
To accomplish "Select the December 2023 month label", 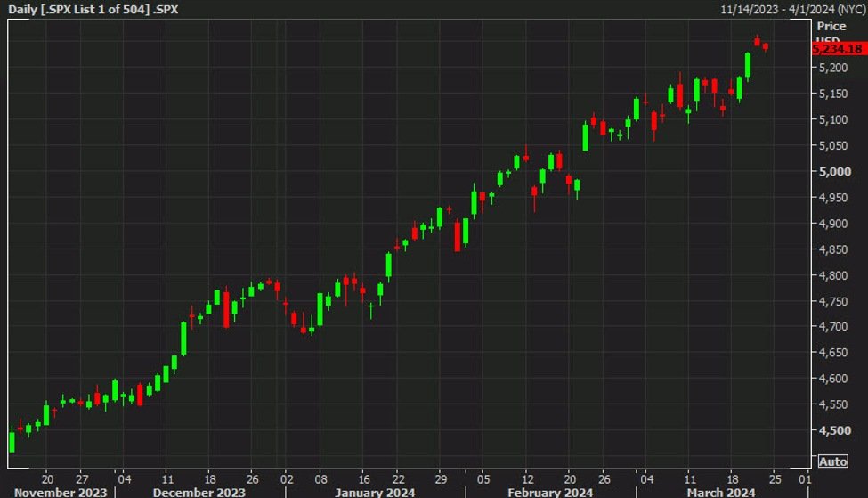I will (x=199, y=492).
